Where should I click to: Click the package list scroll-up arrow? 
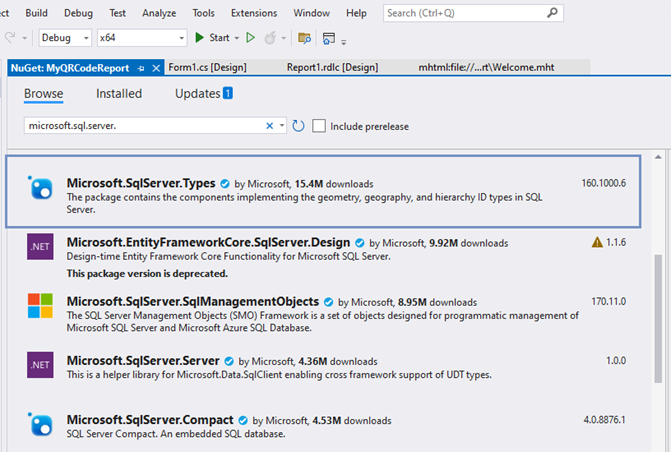coord(658,157)
